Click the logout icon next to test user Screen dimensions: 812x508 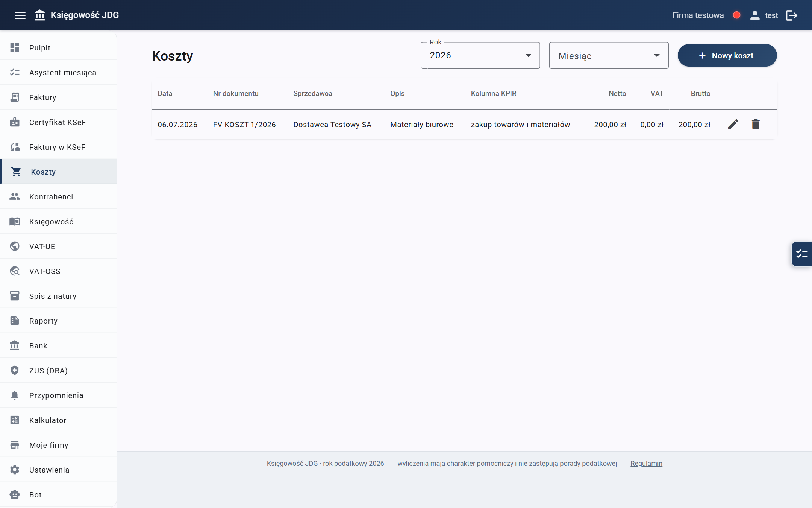(791, 15)
